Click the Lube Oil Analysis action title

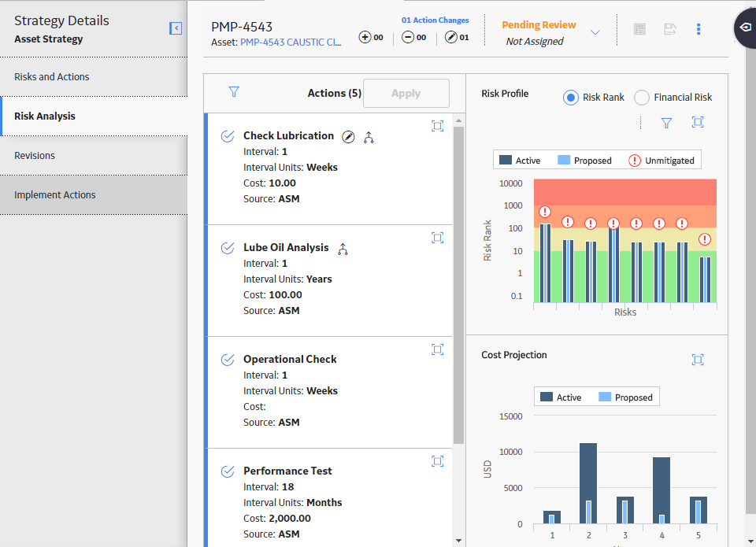point(286,248)
